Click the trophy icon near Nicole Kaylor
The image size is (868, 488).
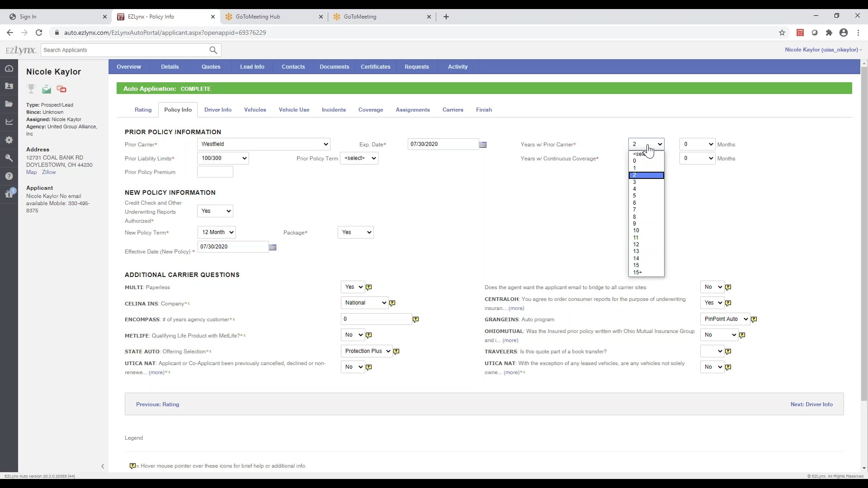(x=30, y=89)
